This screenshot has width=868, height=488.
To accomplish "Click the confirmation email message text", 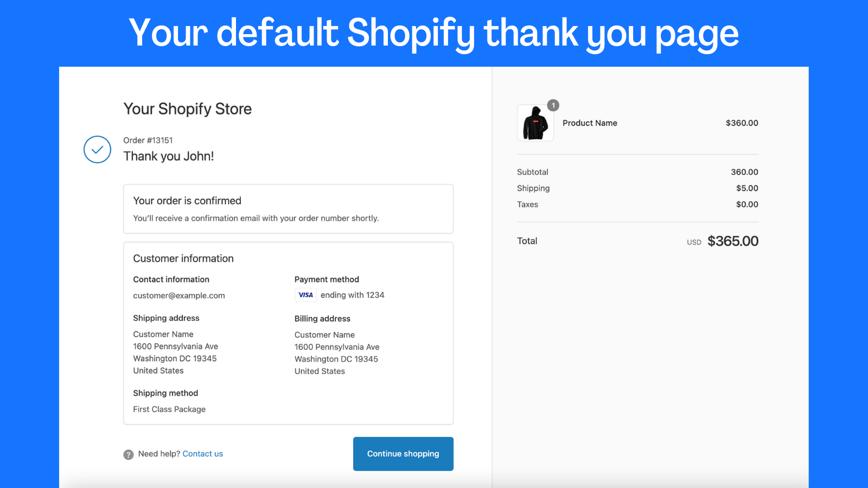I will tap(256, 218).
